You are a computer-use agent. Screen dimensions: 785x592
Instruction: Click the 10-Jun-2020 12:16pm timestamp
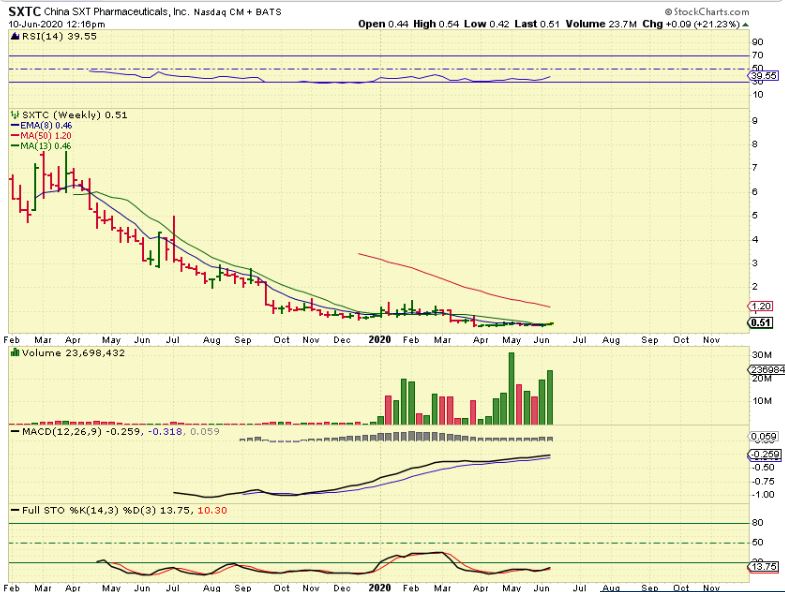(57, 24)
